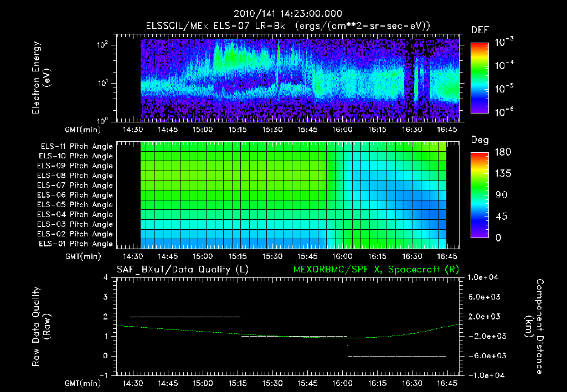This screenshot has width=567, height=392.
Task: Click the 45 degree scale value
Action: pos(501,216)
